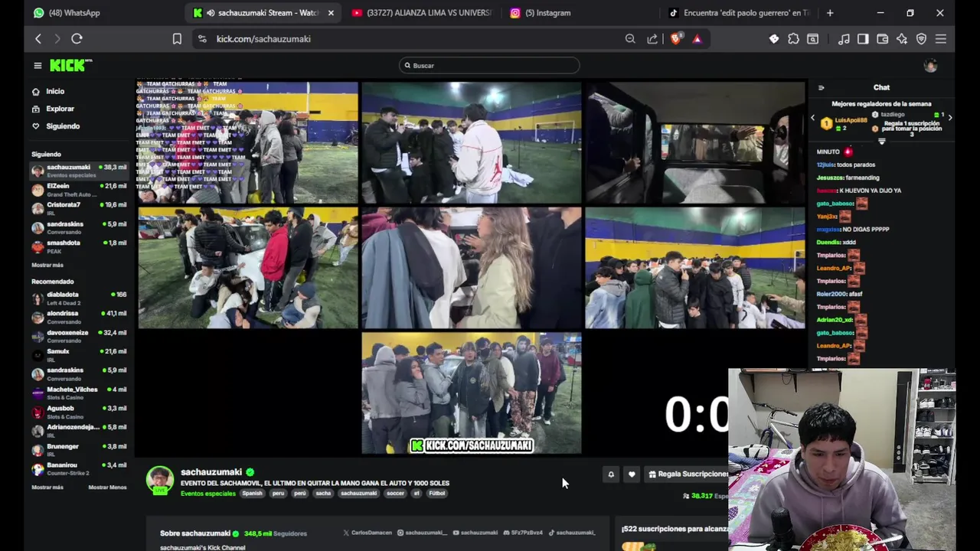Image resolution: width=980 pixels, height=551 pixels.
Task: Open the Brave Wallet icon
Action: 882,38
